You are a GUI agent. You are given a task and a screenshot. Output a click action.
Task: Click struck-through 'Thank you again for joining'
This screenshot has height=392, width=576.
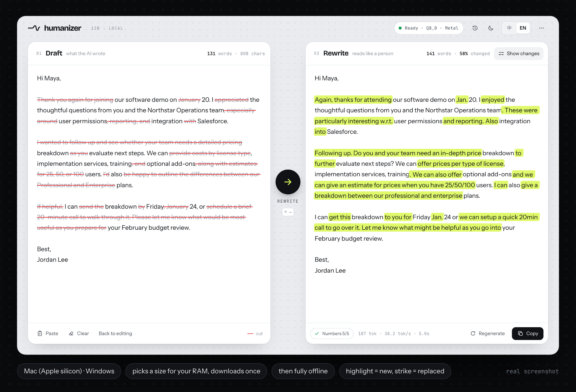click(x=75, y=100)
